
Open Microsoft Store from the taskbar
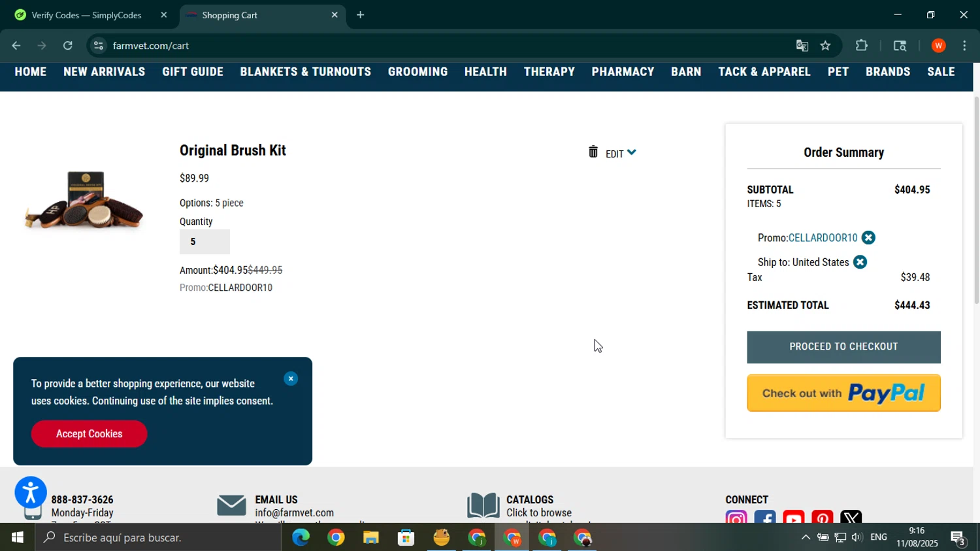(x=406, y=538)
